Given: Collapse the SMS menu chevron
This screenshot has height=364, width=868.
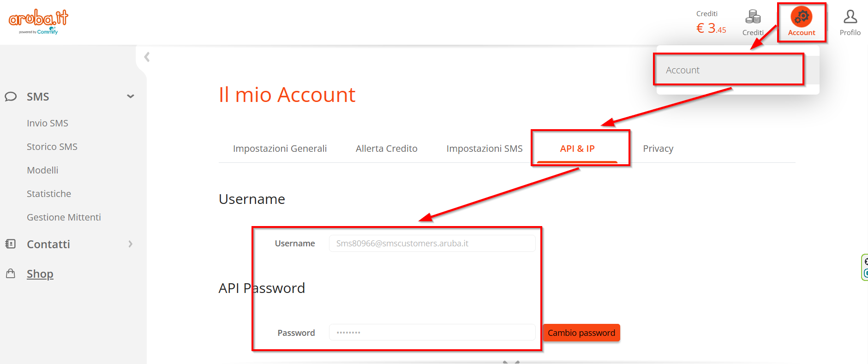Looking at the screenshot, I should click(131, 96).
